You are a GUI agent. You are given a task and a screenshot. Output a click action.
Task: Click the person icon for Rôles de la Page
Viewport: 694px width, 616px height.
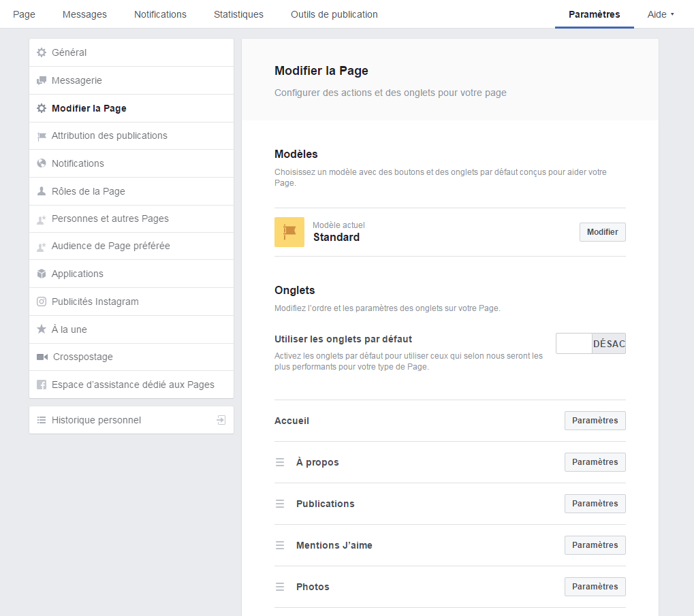click(x=42, y=191)
